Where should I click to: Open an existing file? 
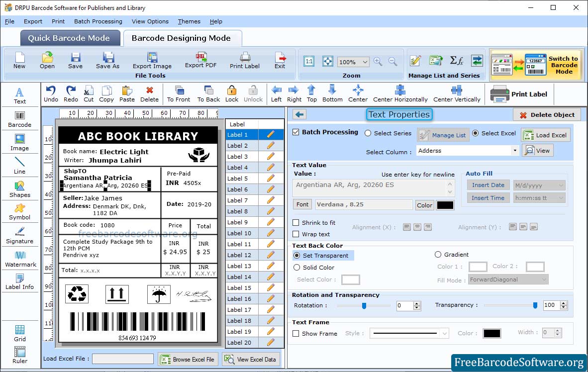pos(47,60)
